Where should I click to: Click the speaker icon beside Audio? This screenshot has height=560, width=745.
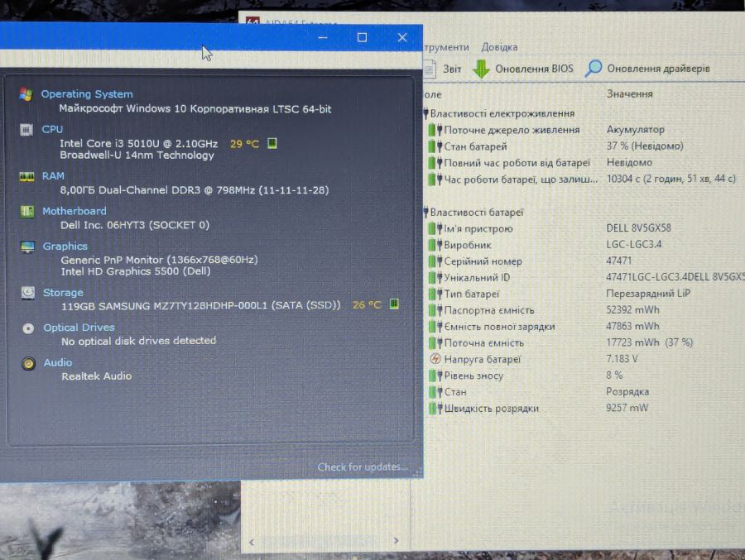click(28, 364)
